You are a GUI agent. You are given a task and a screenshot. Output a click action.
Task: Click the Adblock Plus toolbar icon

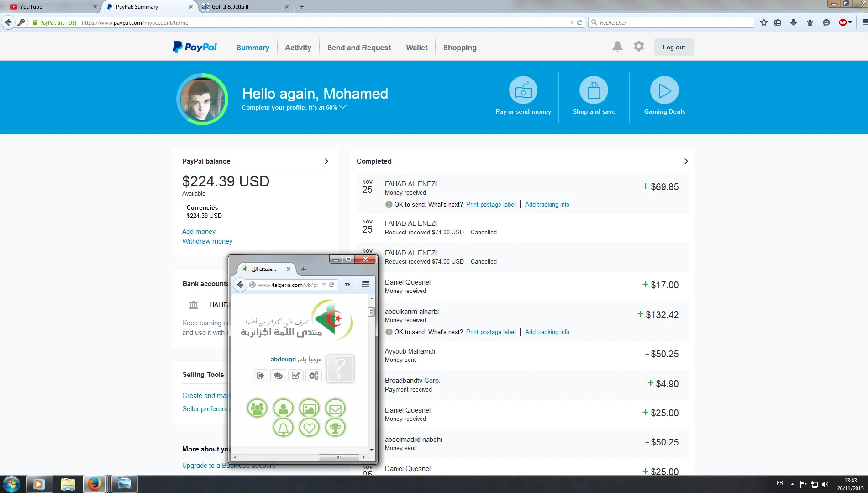(843, 22)
